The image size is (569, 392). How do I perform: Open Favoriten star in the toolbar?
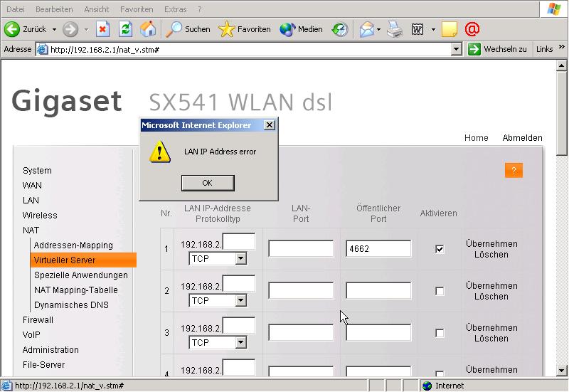click(x=245, y=29)
